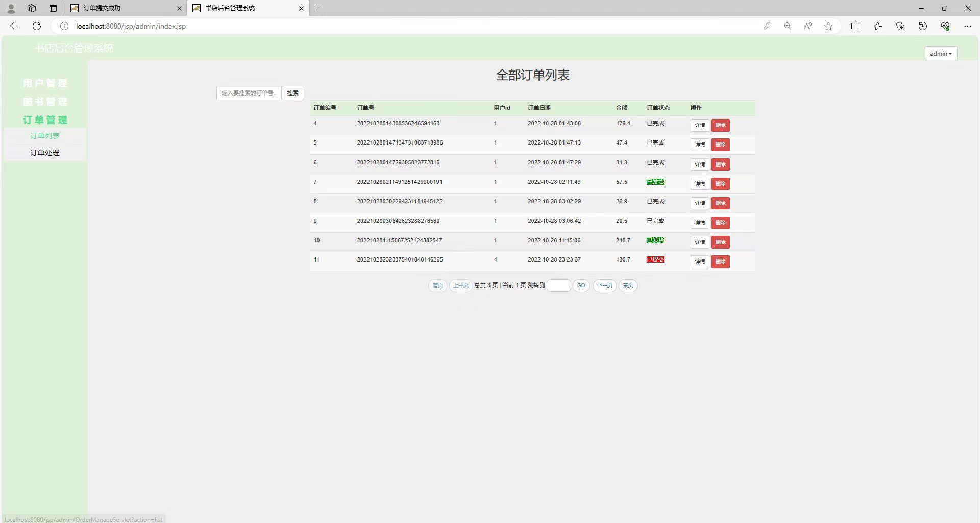980x523 pixels.
Task: Click the zoom magnifier icon in address bar
Action: point(788,26)
